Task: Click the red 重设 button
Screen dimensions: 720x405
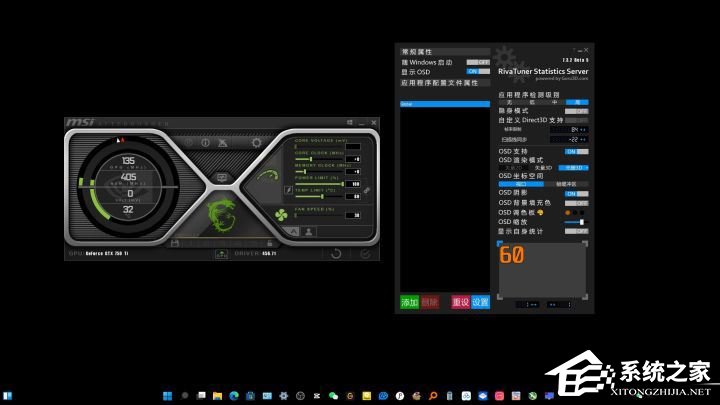Action: (461, 302)
